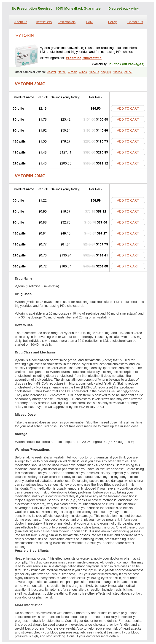Add the $97.27 Vytorin 20mg pack to cart

(x=128, y=234)
